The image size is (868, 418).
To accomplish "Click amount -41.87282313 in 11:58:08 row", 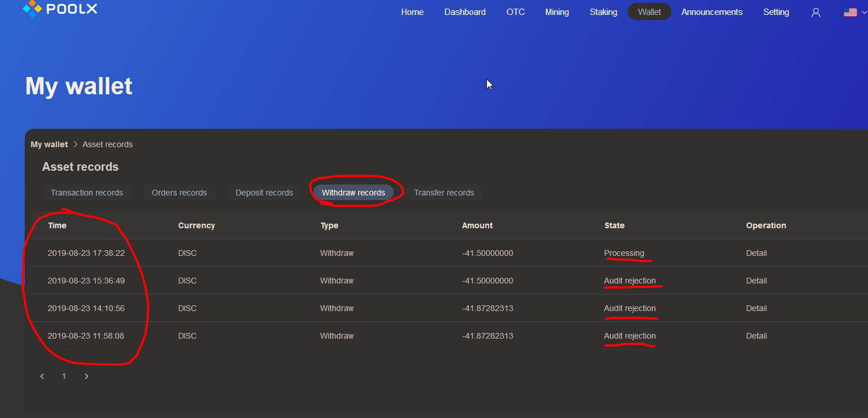I will point(487,336).
